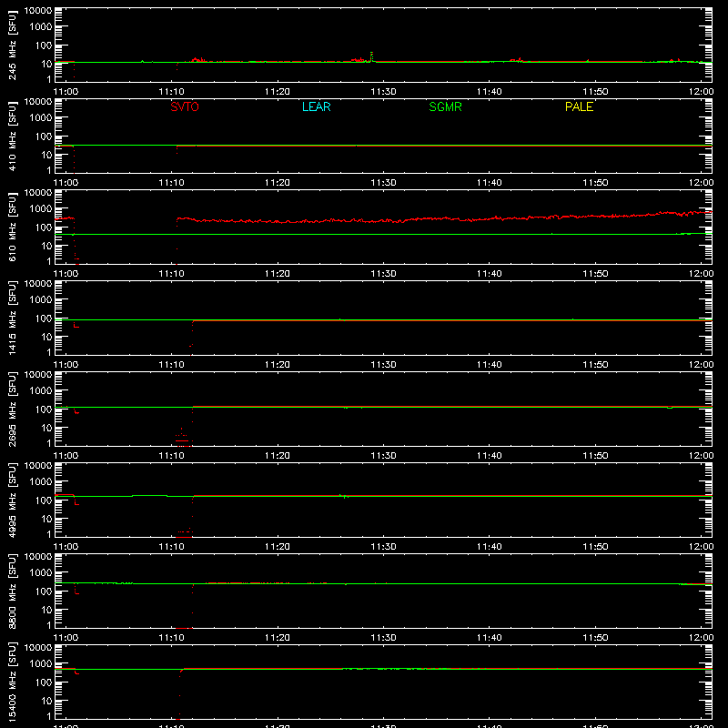
Task: Click the noisy red SVTO trace in 610 MHz panel
Action: click(x=444, y=218)
